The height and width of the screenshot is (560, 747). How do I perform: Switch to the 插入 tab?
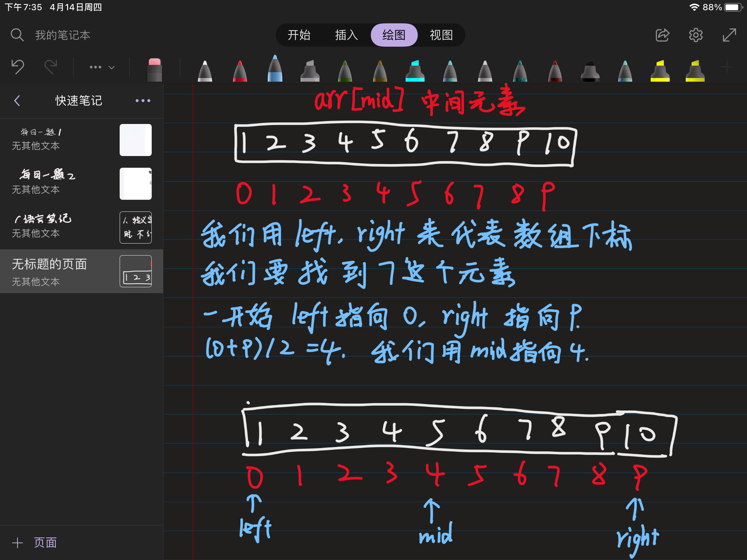pyautogui.click(x=346, y=35)
